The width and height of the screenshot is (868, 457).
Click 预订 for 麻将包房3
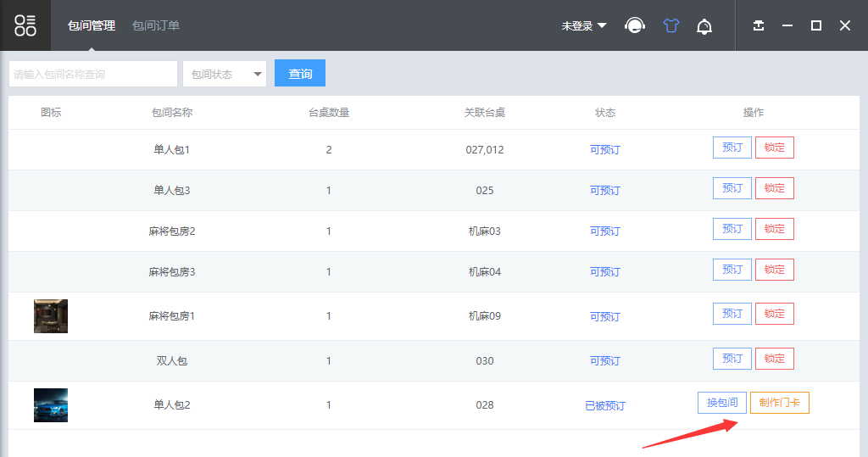[x=732, y=270]
